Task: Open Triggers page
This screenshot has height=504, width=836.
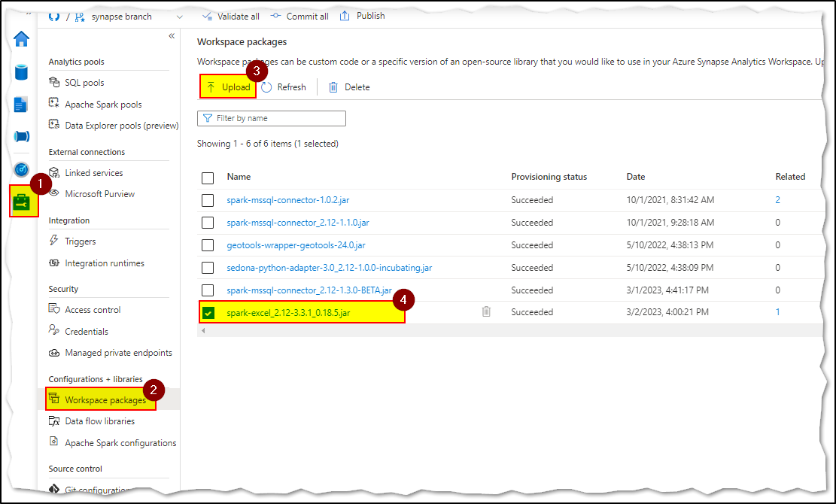Action: (80, 241)
